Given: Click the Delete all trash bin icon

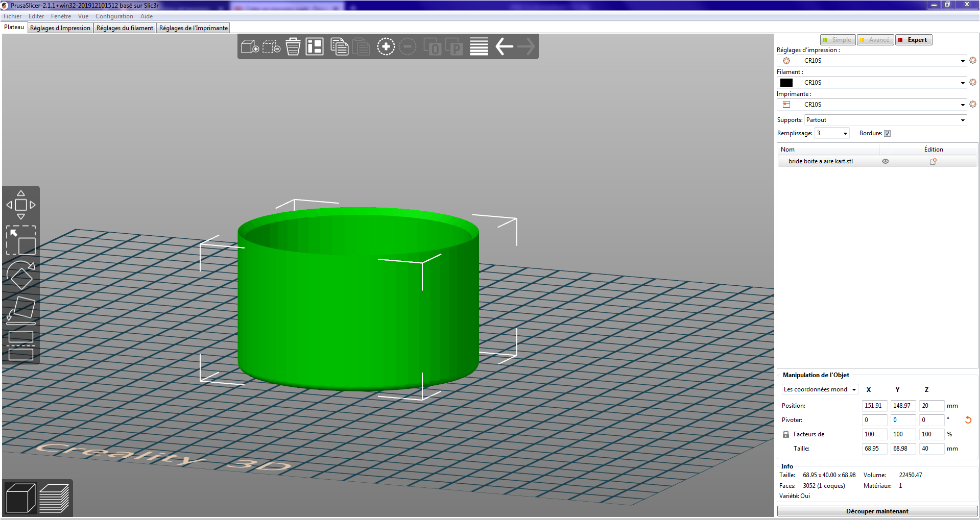Looking at the screenshot, I should (x=293, y=47).
